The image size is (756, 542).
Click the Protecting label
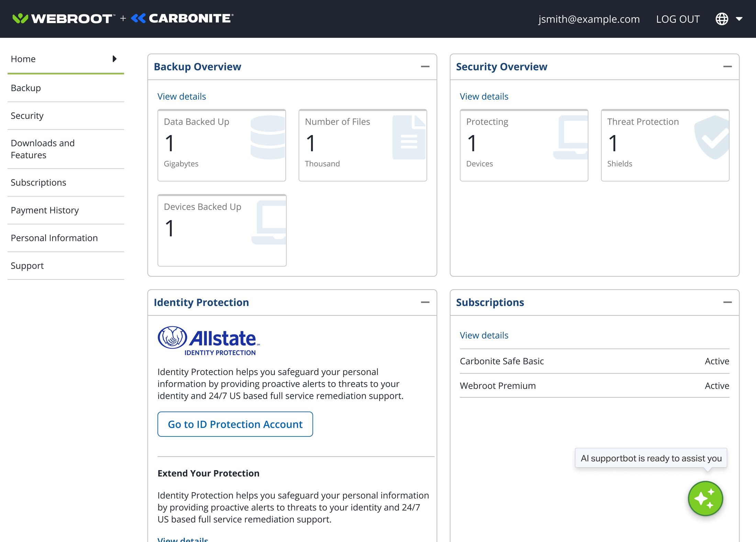(x=487, y=122)
